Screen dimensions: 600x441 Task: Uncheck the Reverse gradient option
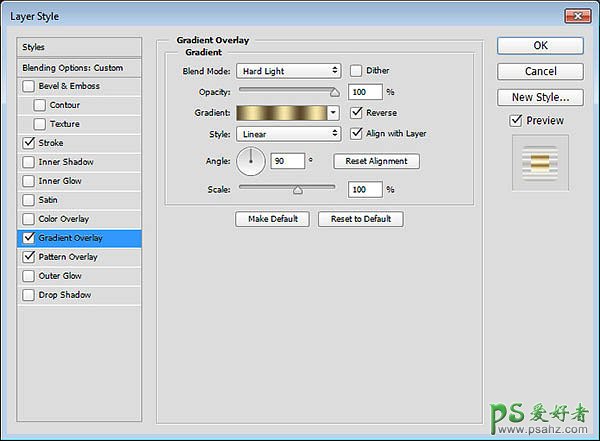coord(356,113)
